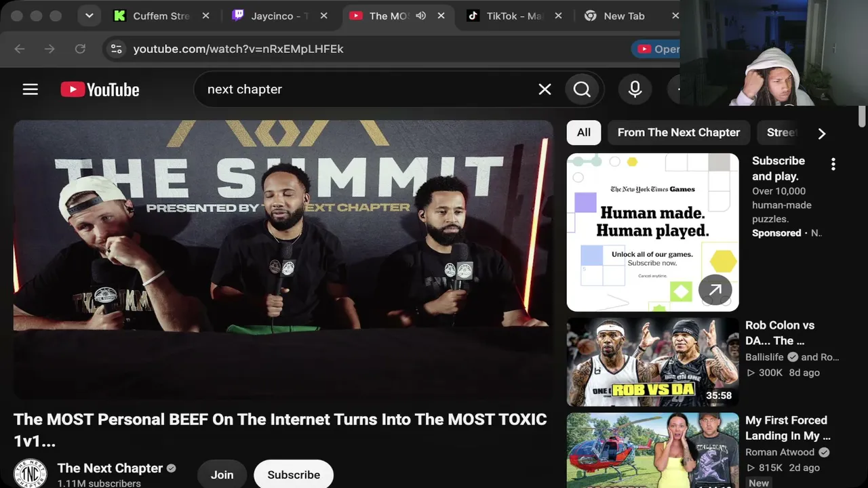Go to YouTube home via logo
The height and width of the screenshot is (488, 868).
point(100,89)
